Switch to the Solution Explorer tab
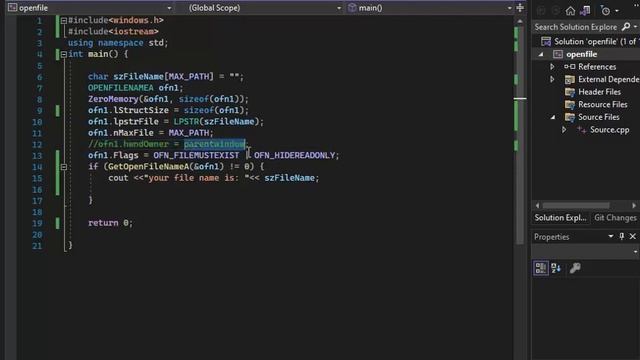The height and width of the screenshot is (360, 640). [560, 218]
